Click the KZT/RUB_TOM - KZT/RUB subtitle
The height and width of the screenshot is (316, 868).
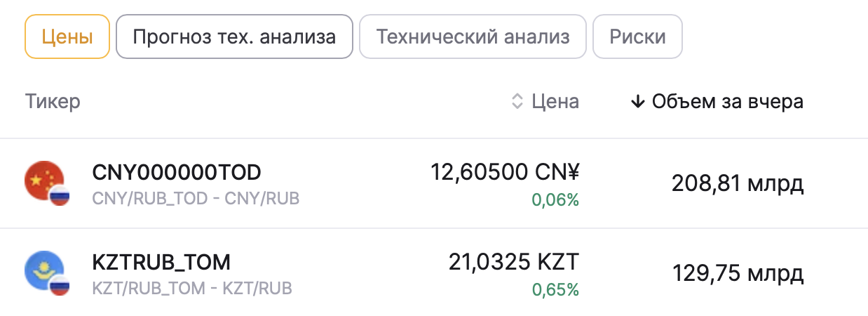point(192,288)
